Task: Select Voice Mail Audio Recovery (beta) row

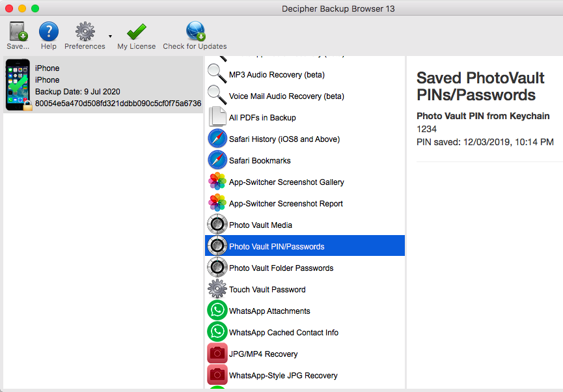Action: click(305, 96)
